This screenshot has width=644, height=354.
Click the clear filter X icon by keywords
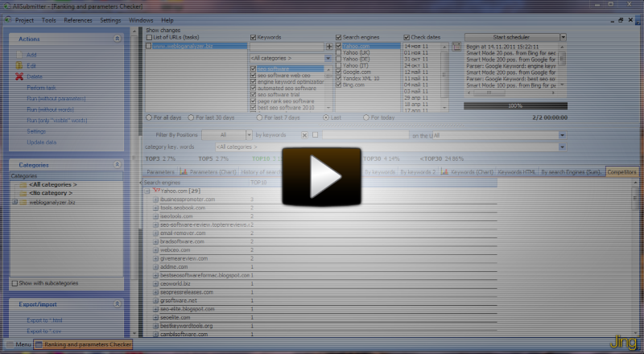pos(304,135)
